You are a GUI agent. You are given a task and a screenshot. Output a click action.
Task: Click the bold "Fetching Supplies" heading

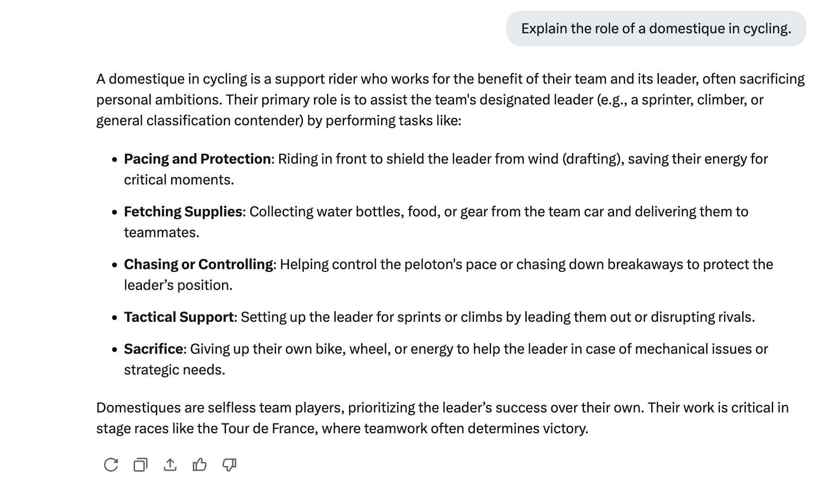point(183,212)
